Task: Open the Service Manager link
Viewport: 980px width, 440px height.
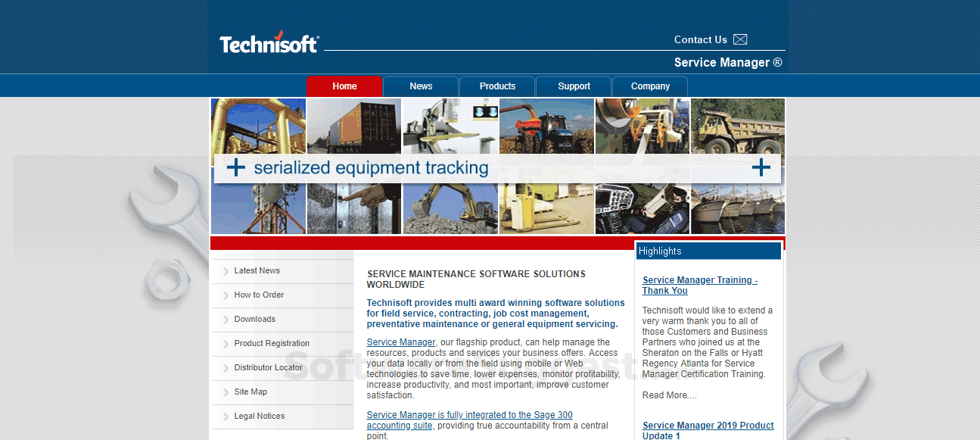Action: pyautogui.click(x=400, y=342)
